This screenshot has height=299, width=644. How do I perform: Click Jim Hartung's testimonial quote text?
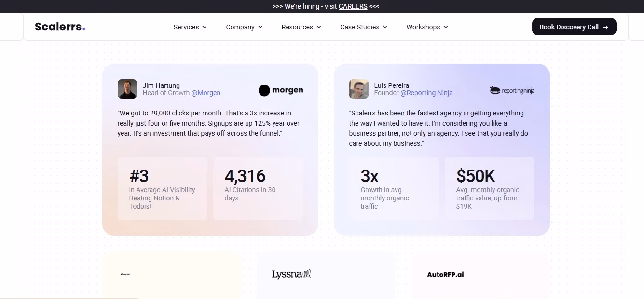tap(209, 123)
